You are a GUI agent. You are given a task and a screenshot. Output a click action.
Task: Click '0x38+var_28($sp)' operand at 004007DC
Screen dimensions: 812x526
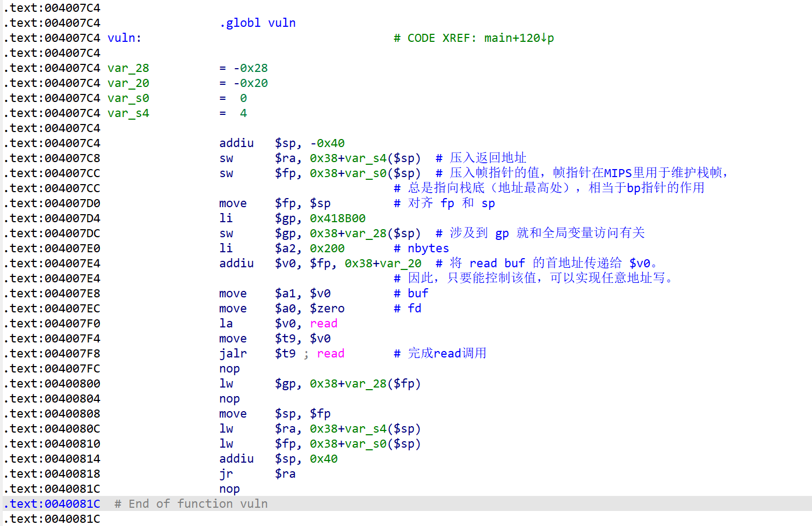(365, 233)
